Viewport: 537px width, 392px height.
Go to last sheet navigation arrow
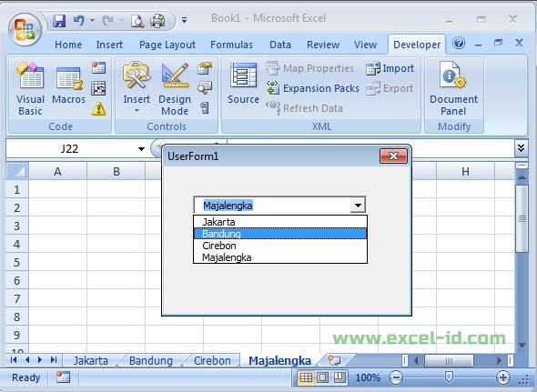(x=54, y=360)
